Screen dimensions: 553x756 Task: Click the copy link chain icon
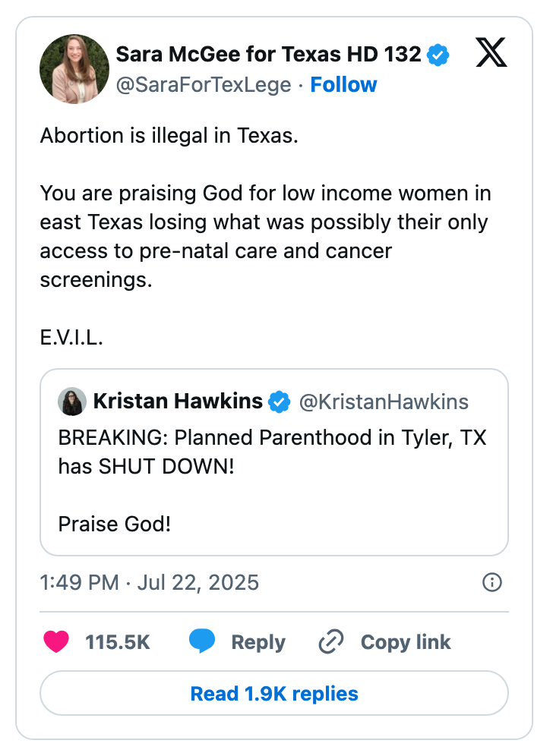pyautogui.click(x=331, y=642)
